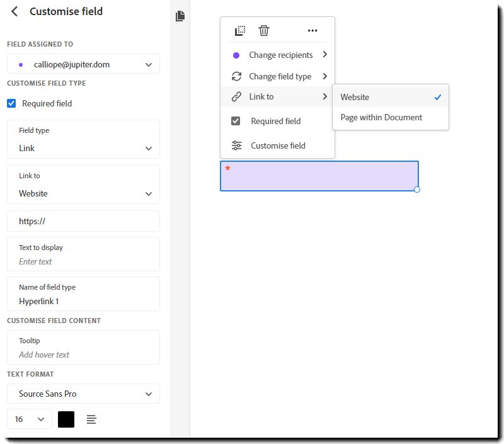Viewport: 504px width, 444px height.
Task: Open the Source Sans Pro font dropdown
Action: point(83,394)
